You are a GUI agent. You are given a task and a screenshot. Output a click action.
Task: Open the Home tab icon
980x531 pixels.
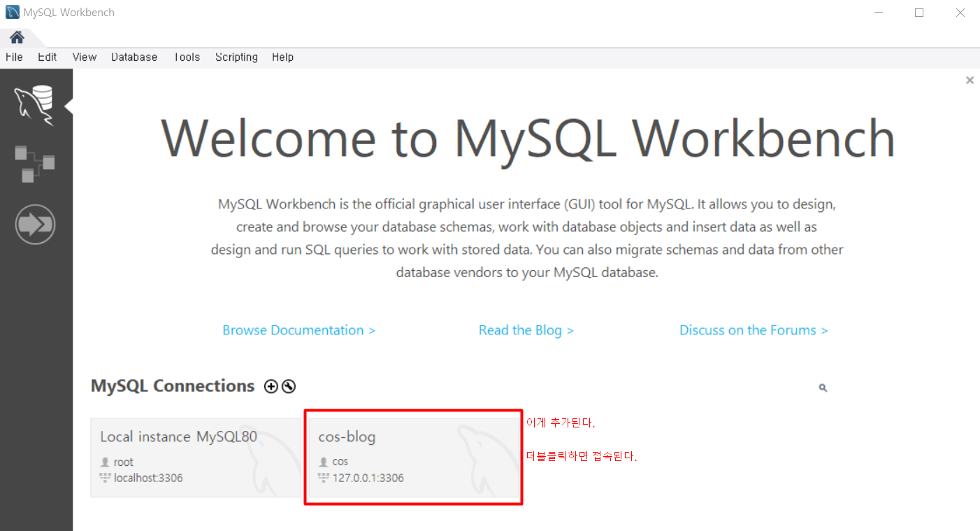click(17, 37)
